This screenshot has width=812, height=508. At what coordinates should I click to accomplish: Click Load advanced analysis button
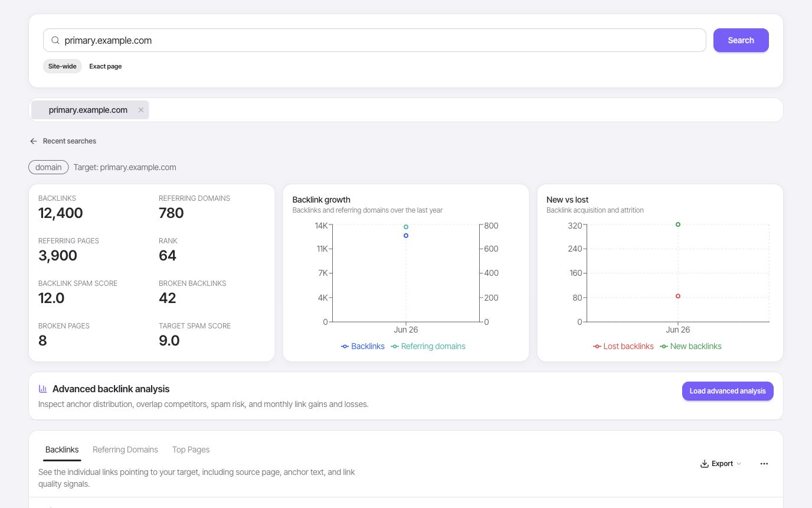[x=728, y=391]
